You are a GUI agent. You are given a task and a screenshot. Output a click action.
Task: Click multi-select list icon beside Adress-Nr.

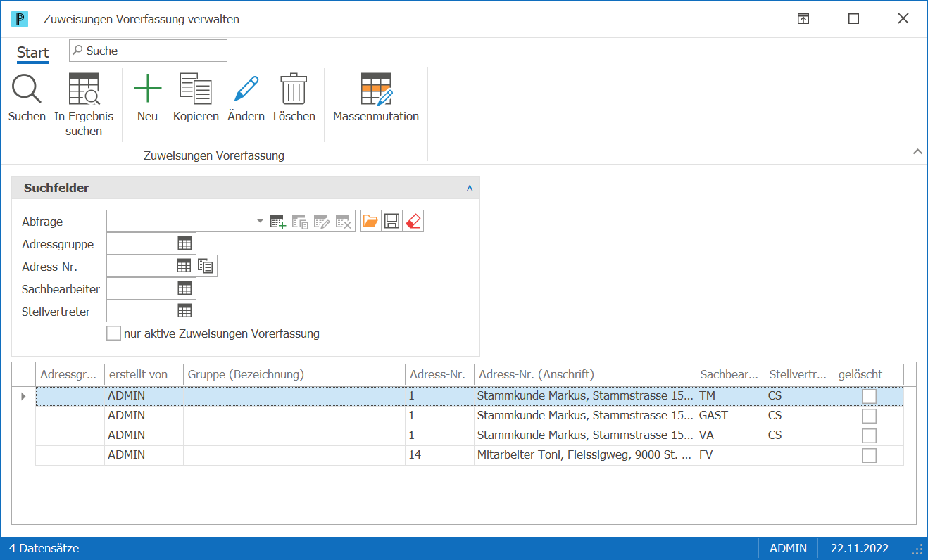click(x=206, y=266)
